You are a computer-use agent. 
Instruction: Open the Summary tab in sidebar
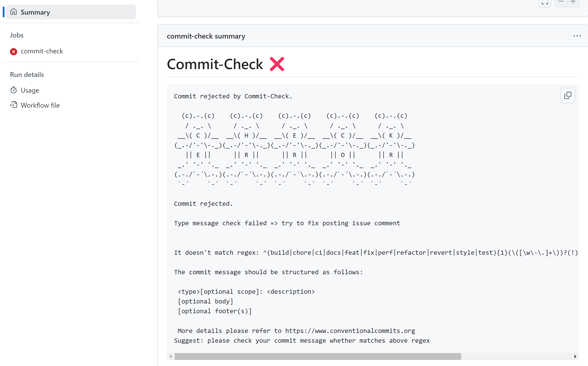click(35, 12)
